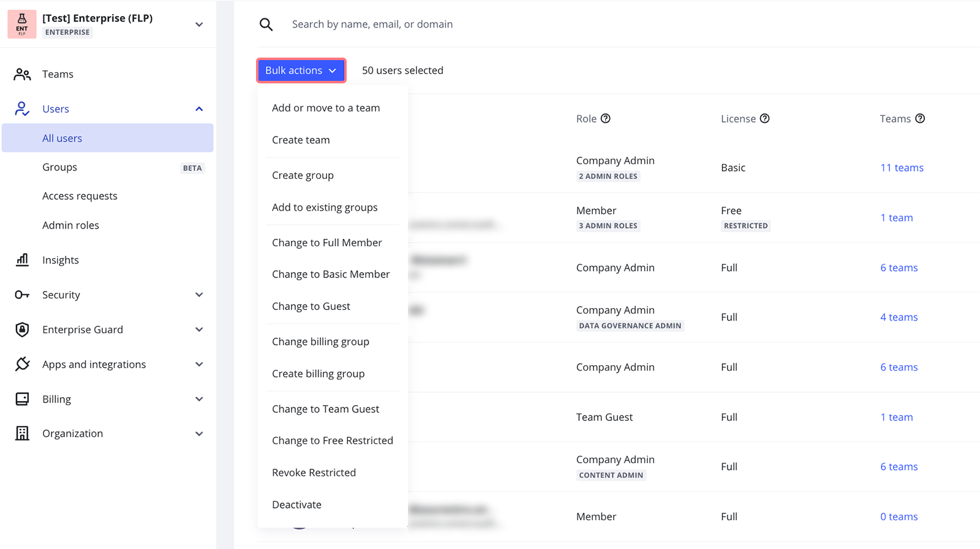
Task: Click the Insights bar chart icon
Action: (22, 260)
